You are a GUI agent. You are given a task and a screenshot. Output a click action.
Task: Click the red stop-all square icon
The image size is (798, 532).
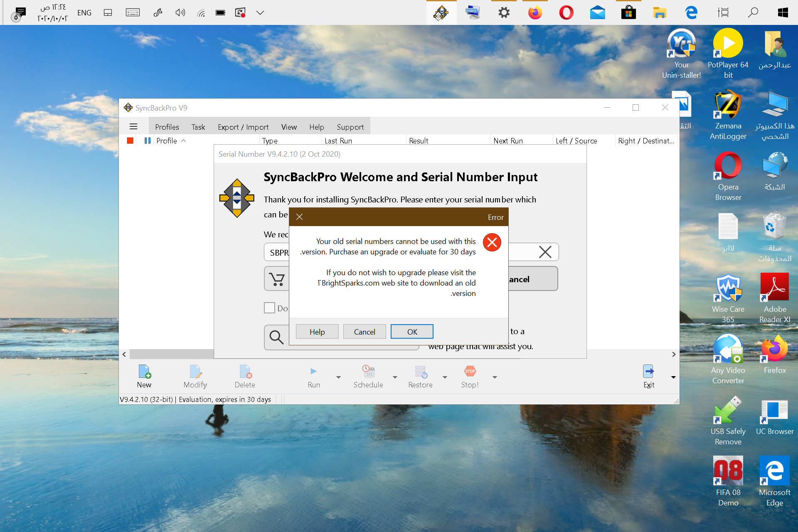130,140
